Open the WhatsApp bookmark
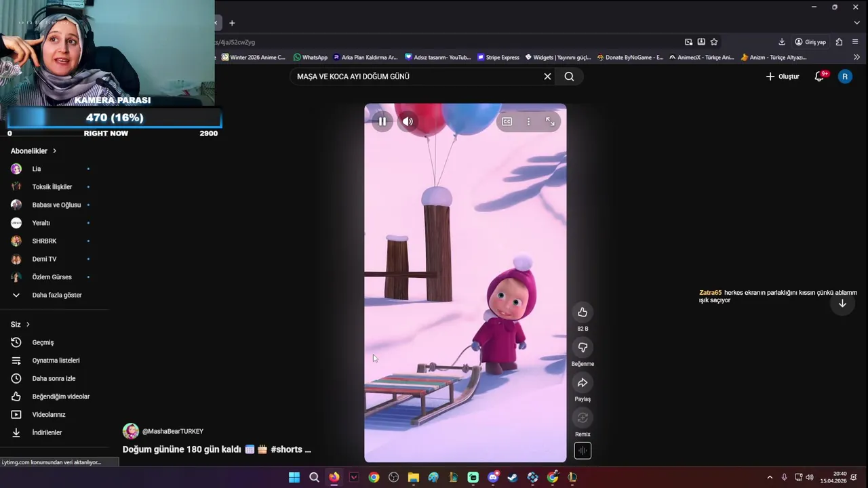 tap(311, 58)
